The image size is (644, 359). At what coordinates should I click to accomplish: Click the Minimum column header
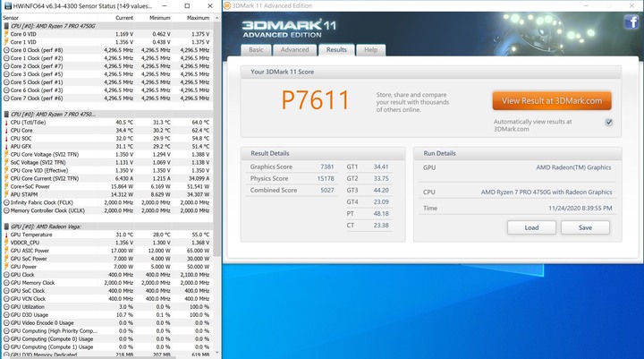coord(160,18)
